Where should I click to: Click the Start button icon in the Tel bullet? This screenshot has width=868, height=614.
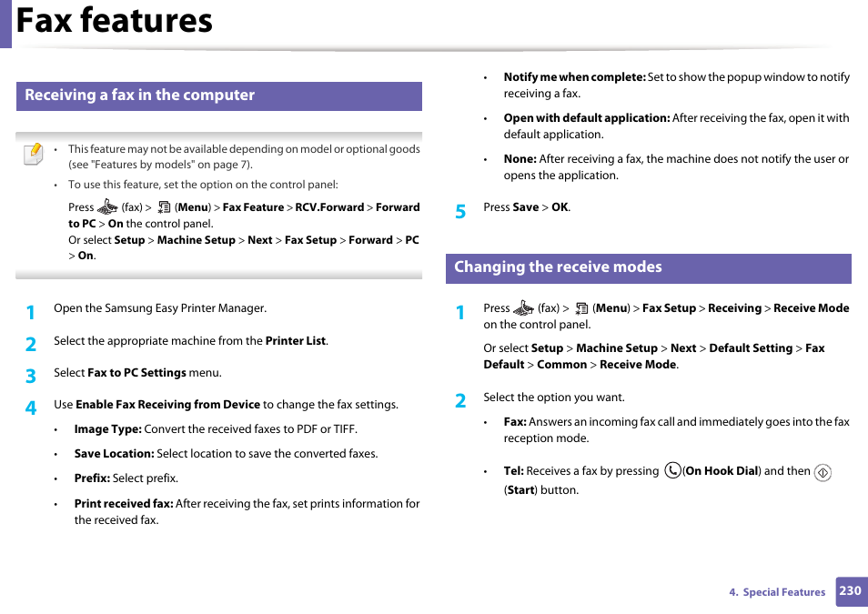(x=823, y=473)
